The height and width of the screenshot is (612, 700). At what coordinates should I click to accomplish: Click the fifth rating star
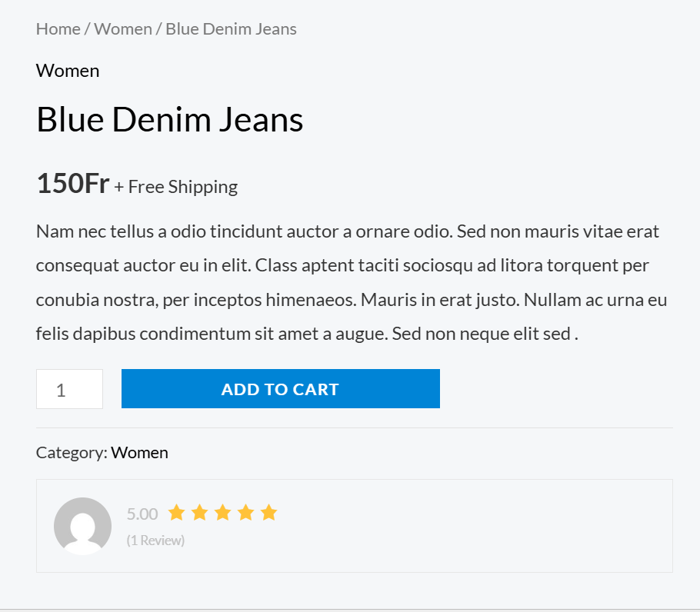269,513
